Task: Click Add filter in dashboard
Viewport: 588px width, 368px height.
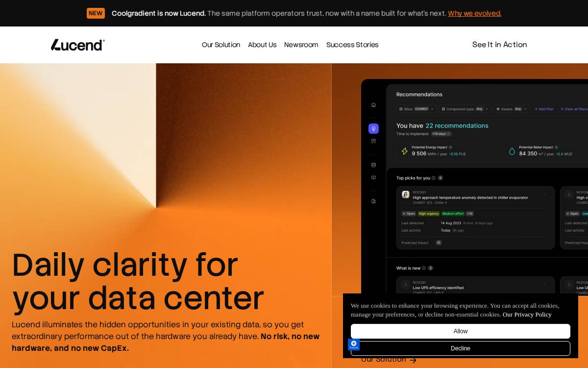Action: click(x=544, y=109)
